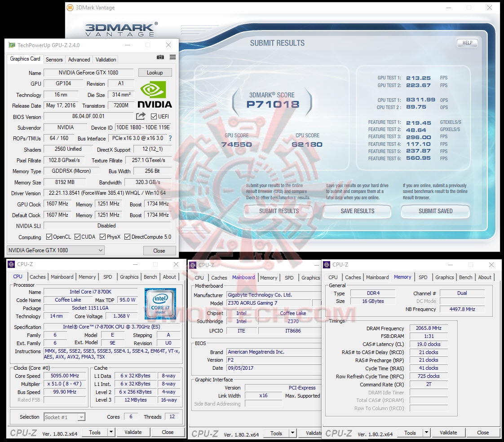This screenshot has width=504, height=442.
Task: Click the Close button in GPU-Z
Action: point(159,251)
